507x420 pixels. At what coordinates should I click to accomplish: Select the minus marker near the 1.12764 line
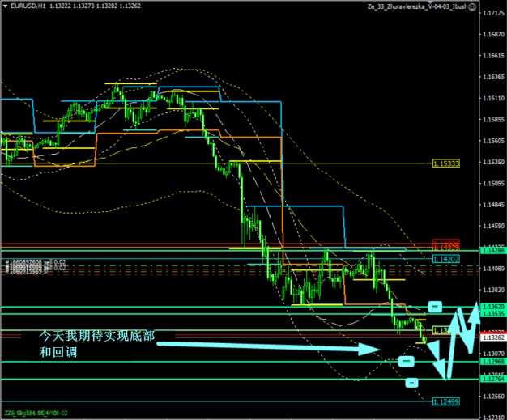pos(411,382)
